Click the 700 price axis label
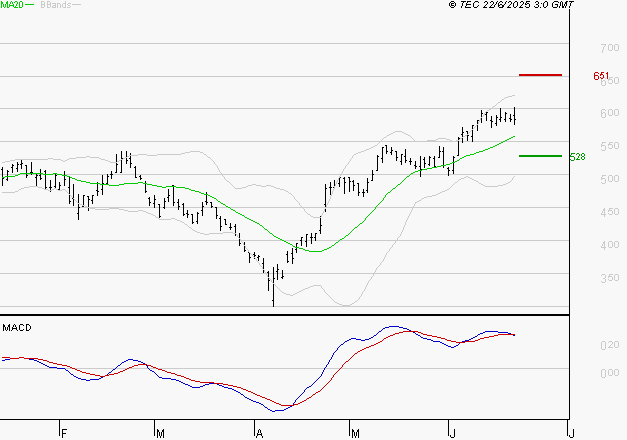The image size is (627, 440). [610, 48]
